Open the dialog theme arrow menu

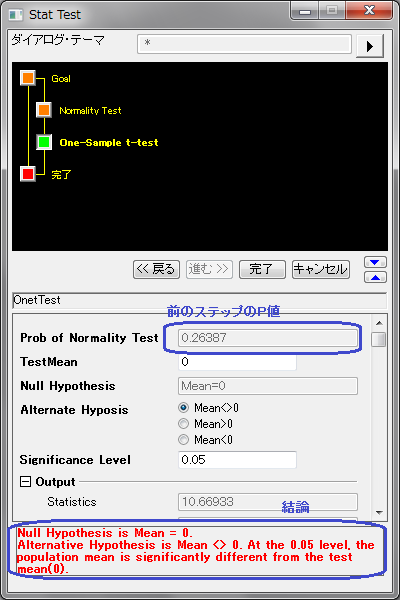370,46
